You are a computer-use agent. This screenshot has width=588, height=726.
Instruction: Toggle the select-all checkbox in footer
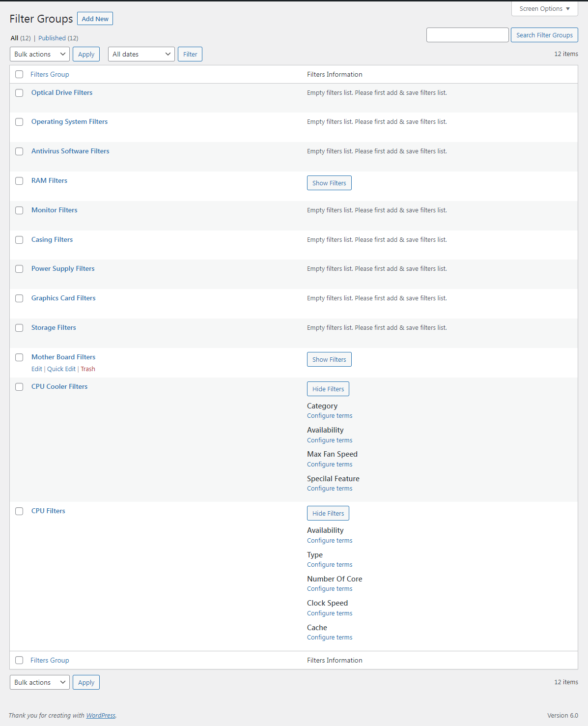click(19, 660)
